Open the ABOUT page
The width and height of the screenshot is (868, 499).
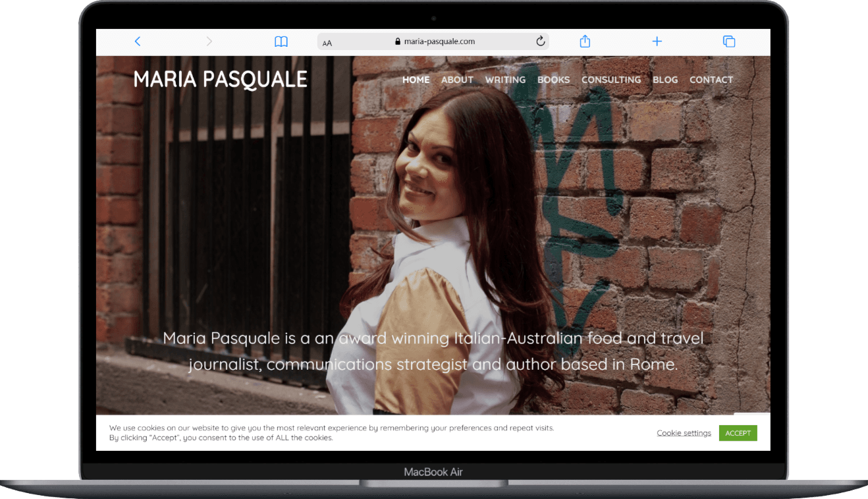point(457,80)
